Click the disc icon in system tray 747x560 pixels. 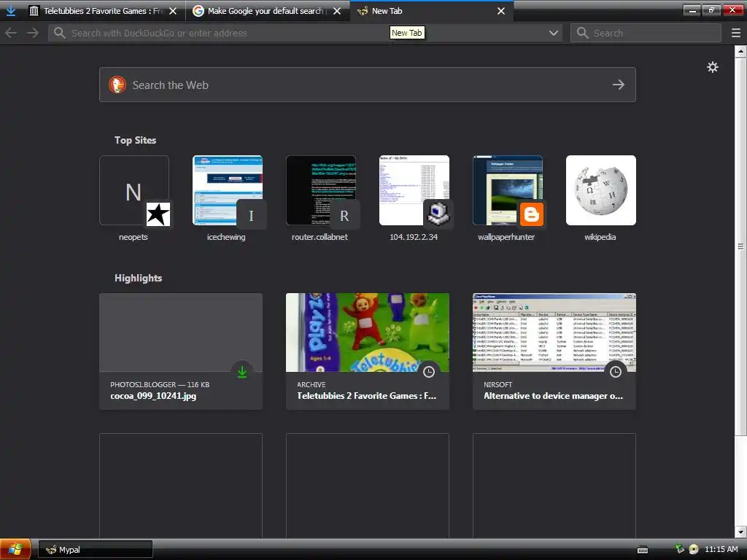point(694,549)
